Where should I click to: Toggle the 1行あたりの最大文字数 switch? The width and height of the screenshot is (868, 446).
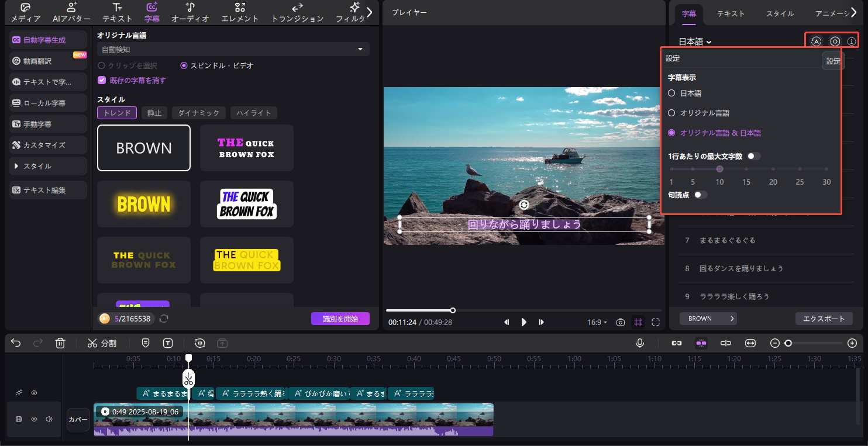pyautogui.click(x=754, y=156)
